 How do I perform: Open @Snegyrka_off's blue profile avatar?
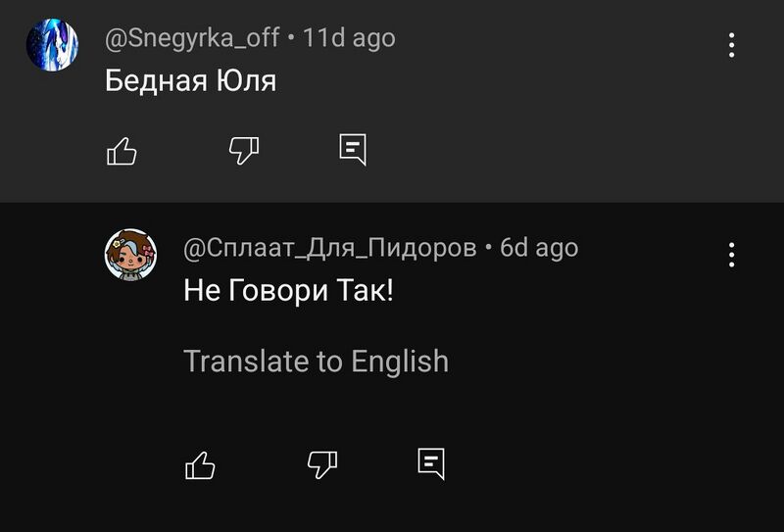point(52,44)
